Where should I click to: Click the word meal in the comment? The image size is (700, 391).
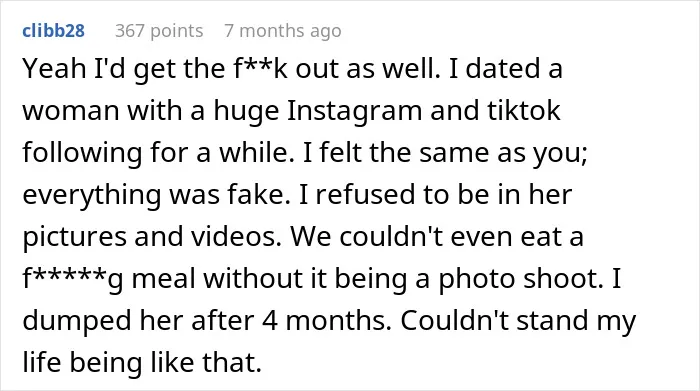click(163, 278)
